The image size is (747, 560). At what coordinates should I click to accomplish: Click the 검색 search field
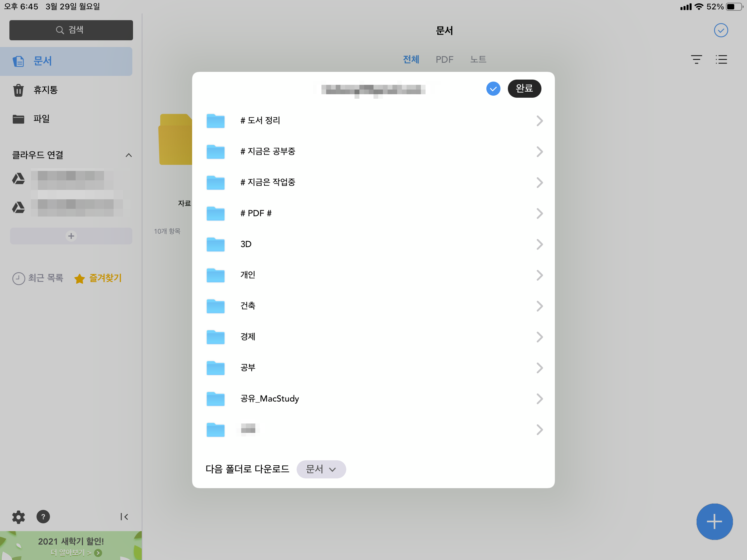71,30
